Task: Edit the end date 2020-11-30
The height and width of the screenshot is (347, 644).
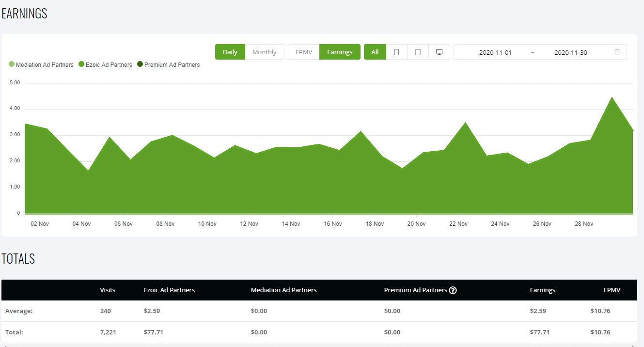Action: pos(571,52)
